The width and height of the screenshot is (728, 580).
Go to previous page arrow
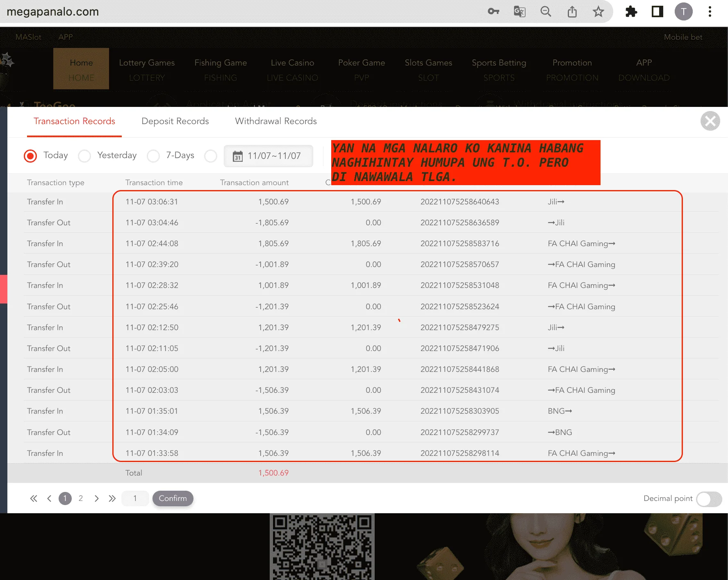49,498
